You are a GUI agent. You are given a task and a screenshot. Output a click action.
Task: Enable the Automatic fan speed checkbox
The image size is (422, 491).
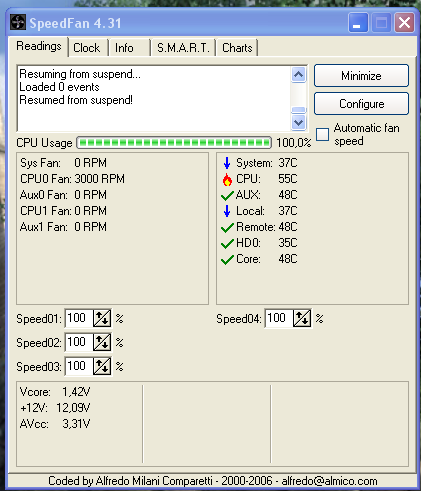pyautogui.click(x=322, y=134)
